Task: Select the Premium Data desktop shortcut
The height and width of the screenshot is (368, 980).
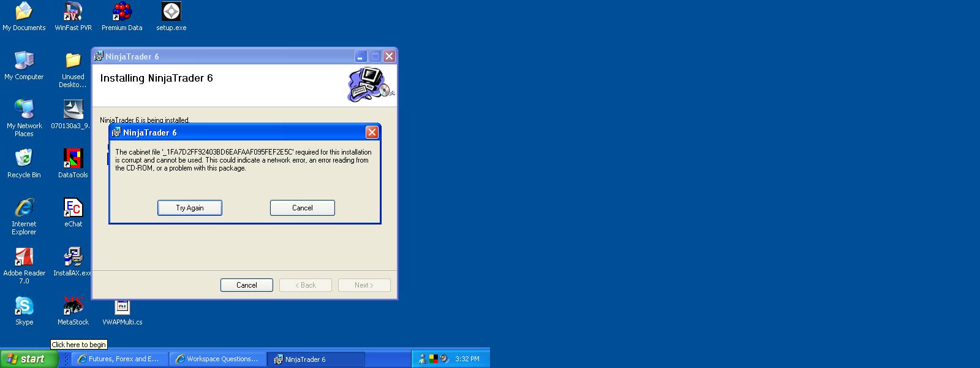Action: click(x=122, y=17)
